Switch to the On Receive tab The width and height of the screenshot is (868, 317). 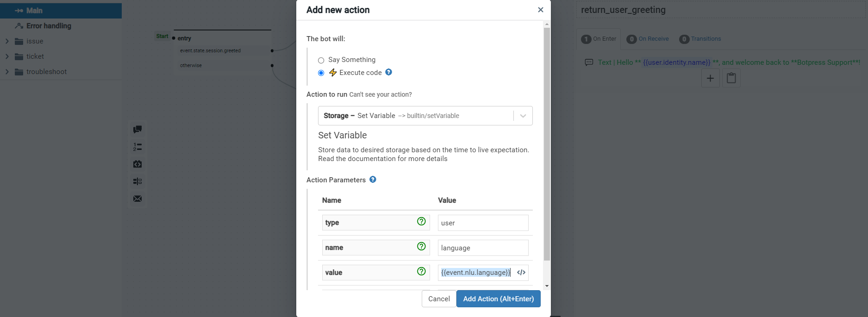pos(648,39)
